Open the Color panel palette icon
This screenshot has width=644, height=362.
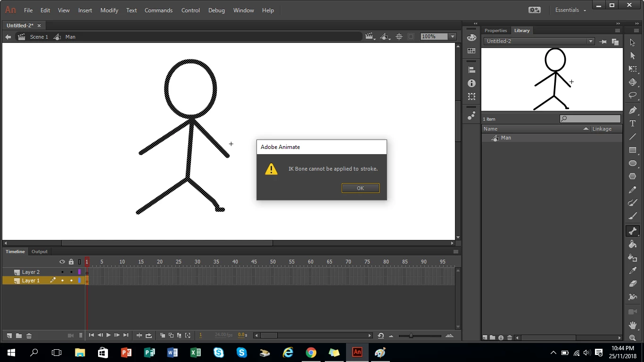tap(471, 38)
